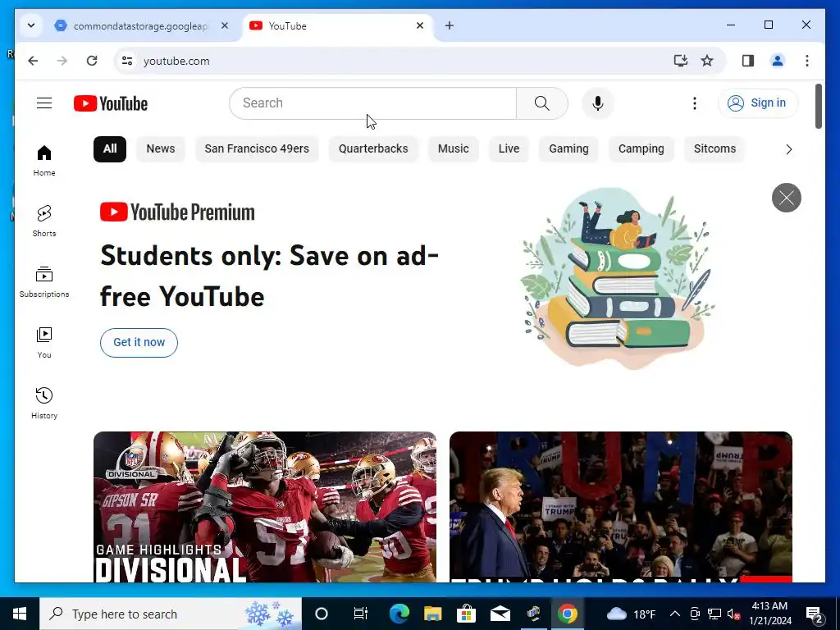Open the YouTube hamburger guide menu
The height and width of the screenshot is (630, 840).
(x=44, y=103)
